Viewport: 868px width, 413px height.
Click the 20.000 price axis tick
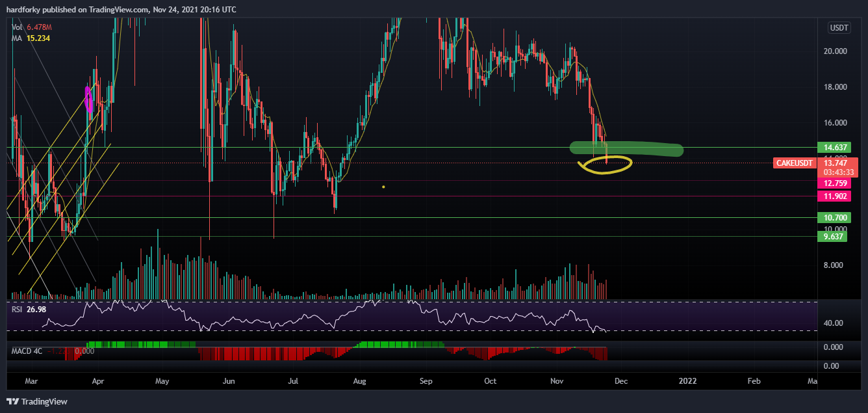coord(835,51)
